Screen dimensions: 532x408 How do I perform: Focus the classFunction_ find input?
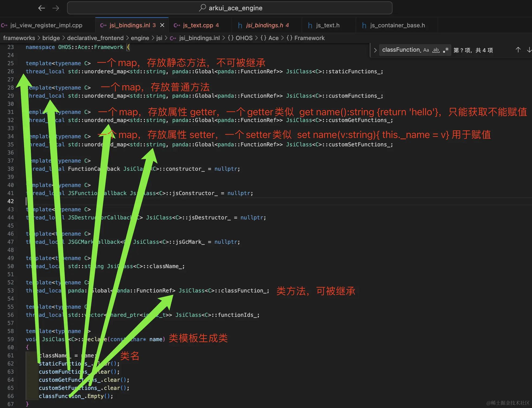click(401, 50)
